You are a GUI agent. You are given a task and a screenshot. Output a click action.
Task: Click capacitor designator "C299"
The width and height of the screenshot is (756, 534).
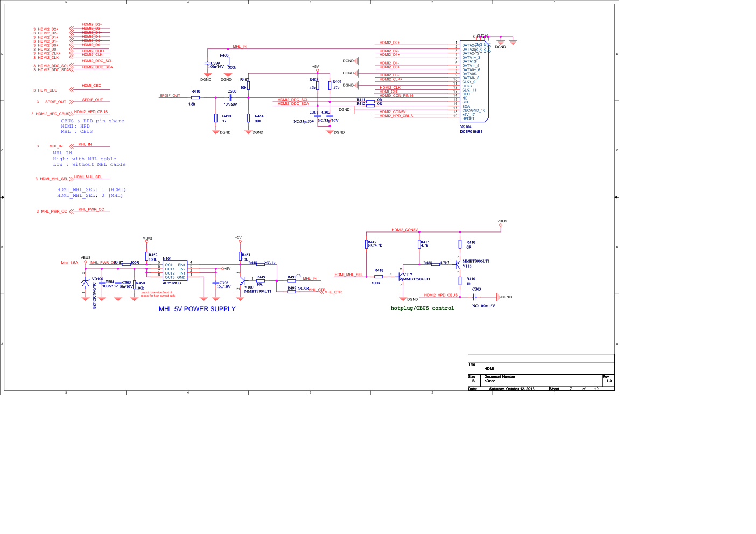215,63
